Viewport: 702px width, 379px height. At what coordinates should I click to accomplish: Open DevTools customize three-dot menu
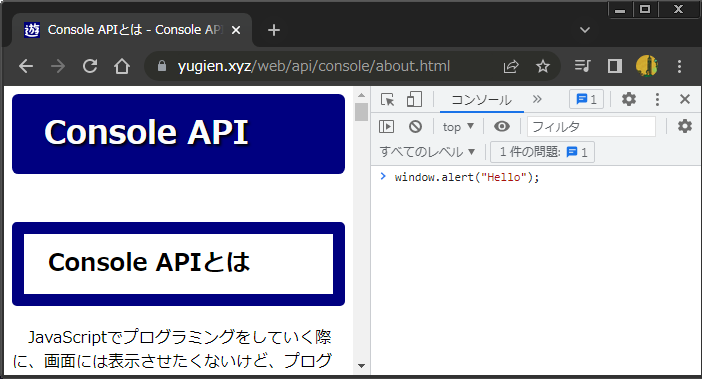(x=657, y=99)
